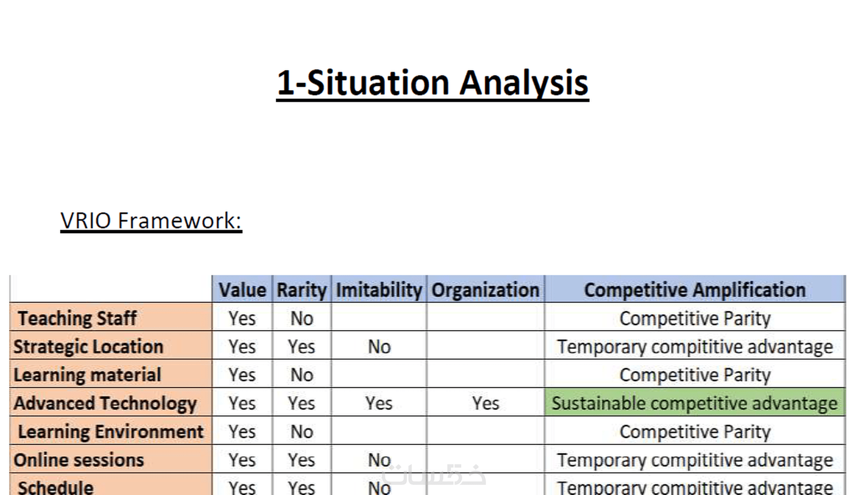Image resolution: width=868 pixels, height=495 pixels.
Task: Select the Competitive Amplification header cell
Action: click(694, 290)
